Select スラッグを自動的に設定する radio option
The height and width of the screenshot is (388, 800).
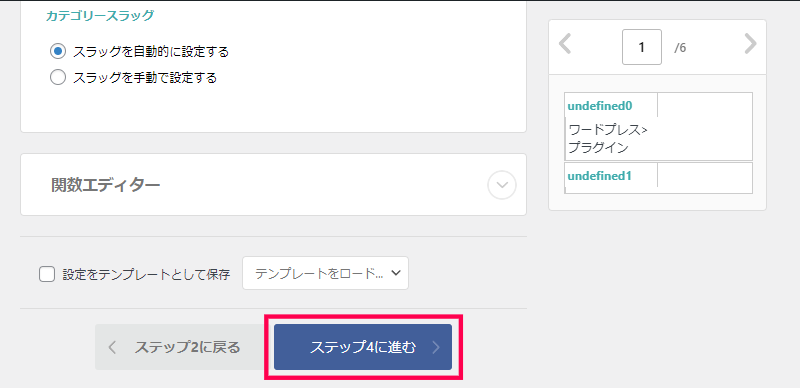(58, 51)
